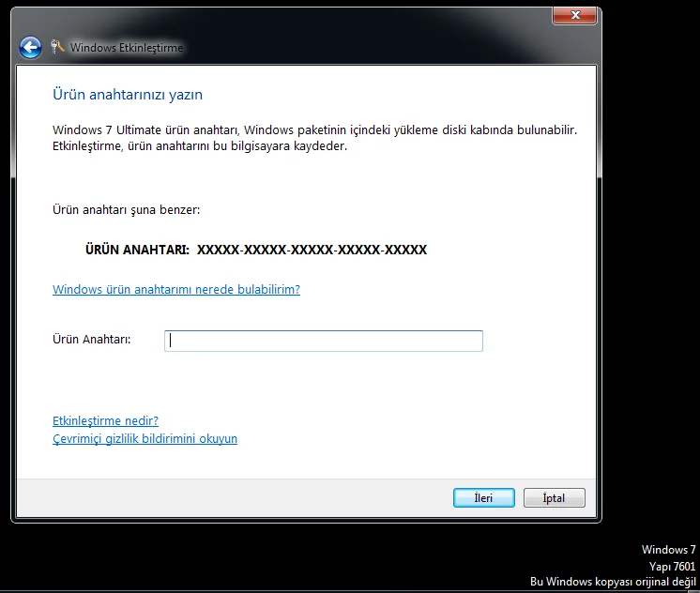Screen dimensions: 700x593
Task: Click the 'Ürün anahtarınızı yazın' heading
Action: (128, 95)
